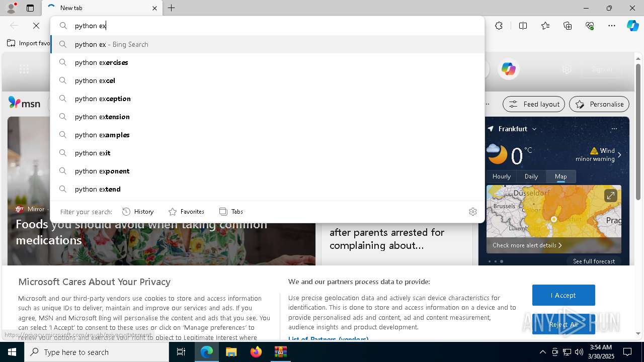This screenshot has width=644, height=362.
Task: Open the Copilot sidebar icon
Action: coord(632,26)
